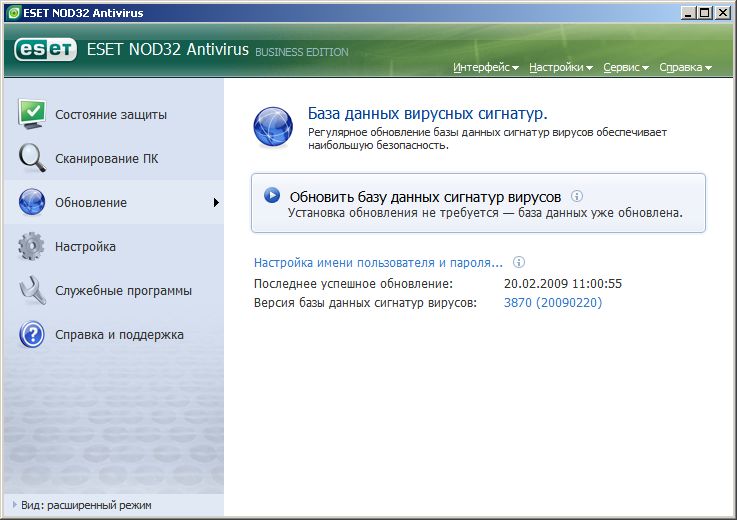Open the Настройки dropdown menu
This screenshot has width=737, height=520.
[560, 67]
